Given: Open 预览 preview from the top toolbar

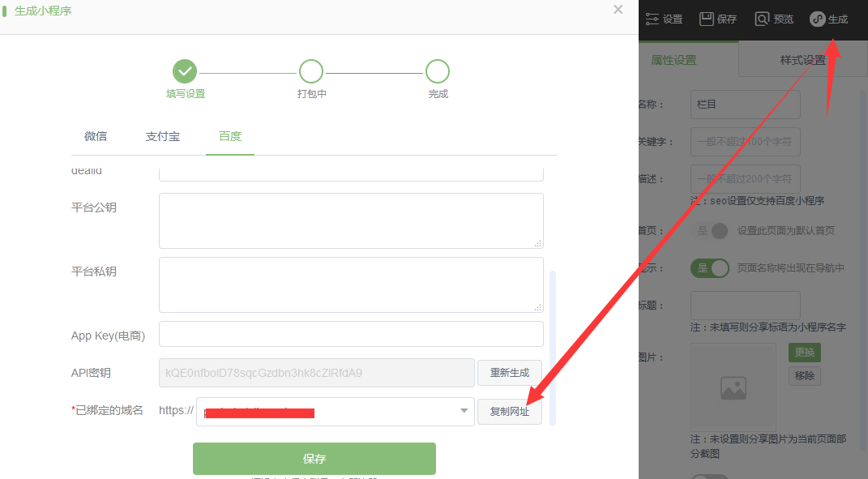Looking at the screenshot, I should (x=762, y=19).
